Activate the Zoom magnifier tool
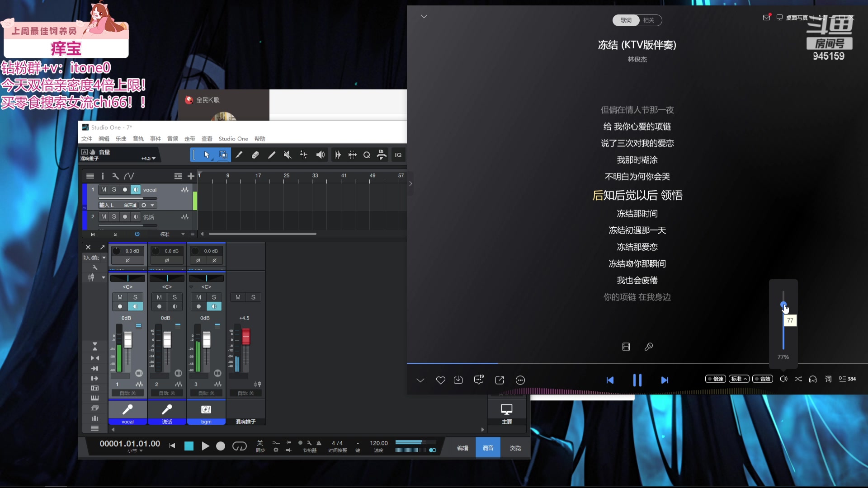 (367, 155)
